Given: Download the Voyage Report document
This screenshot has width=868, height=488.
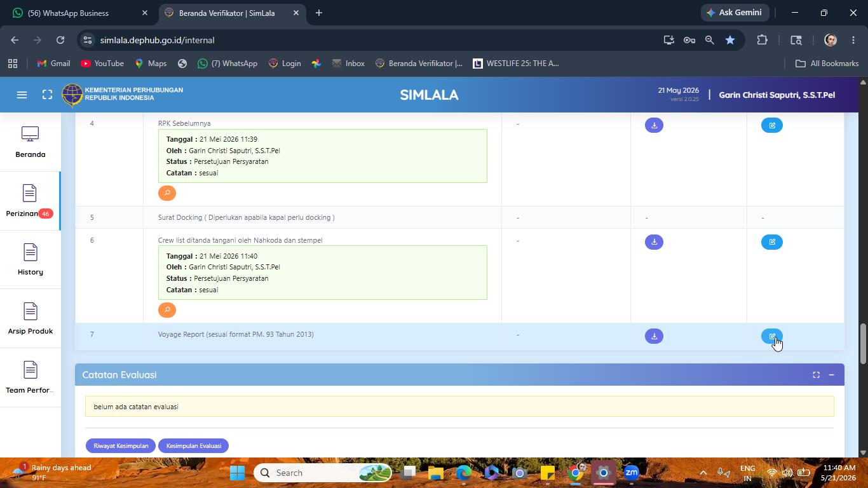Looking at the screenshot, I should [654, 336].
